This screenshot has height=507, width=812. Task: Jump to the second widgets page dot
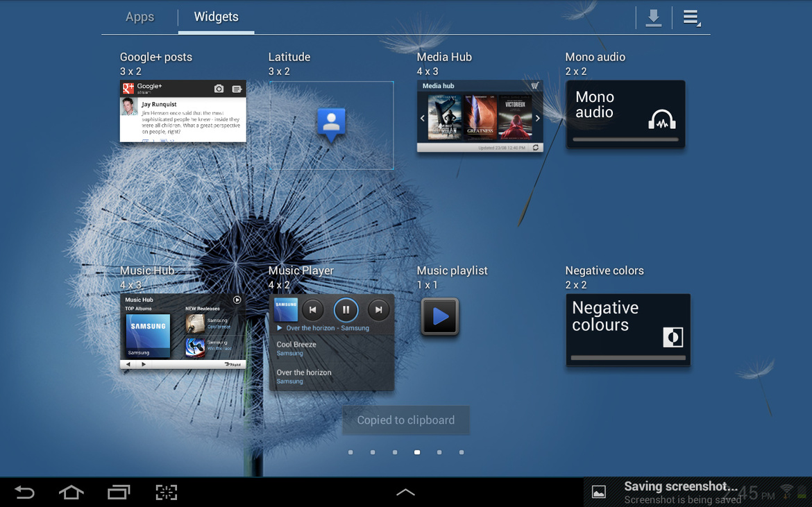373,452
